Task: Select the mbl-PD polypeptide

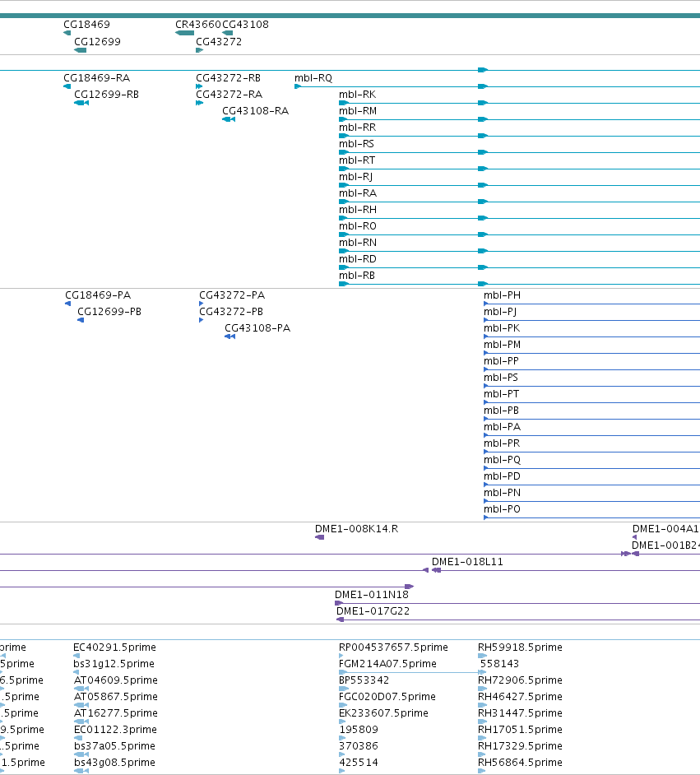Action: click(502, 476)
